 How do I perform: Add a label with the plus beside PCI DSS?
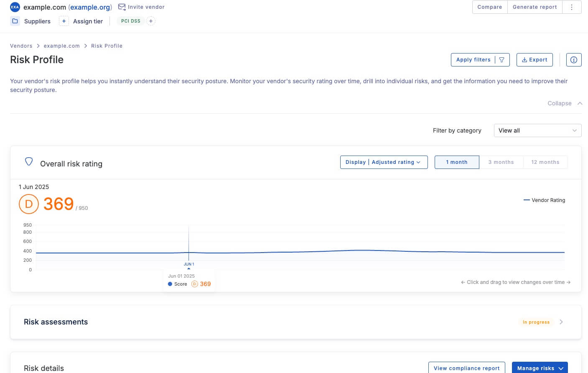tap(151, 21)
